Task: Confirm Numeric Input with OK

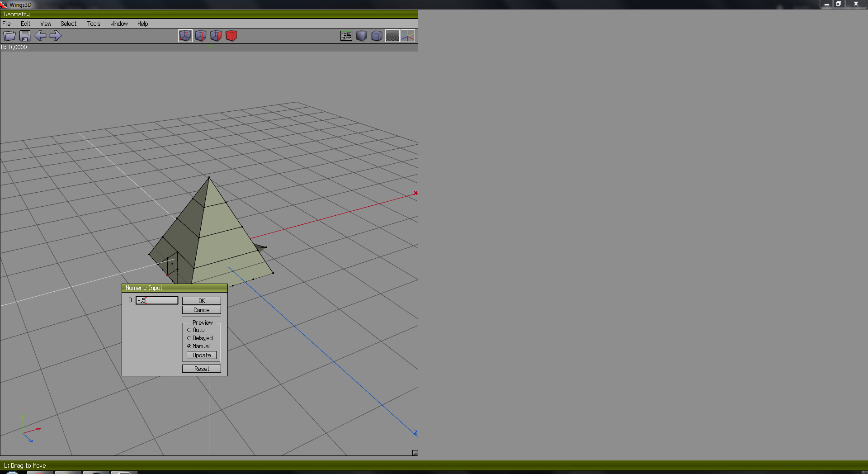Action: pyautogui.click(x=202, y=301)
